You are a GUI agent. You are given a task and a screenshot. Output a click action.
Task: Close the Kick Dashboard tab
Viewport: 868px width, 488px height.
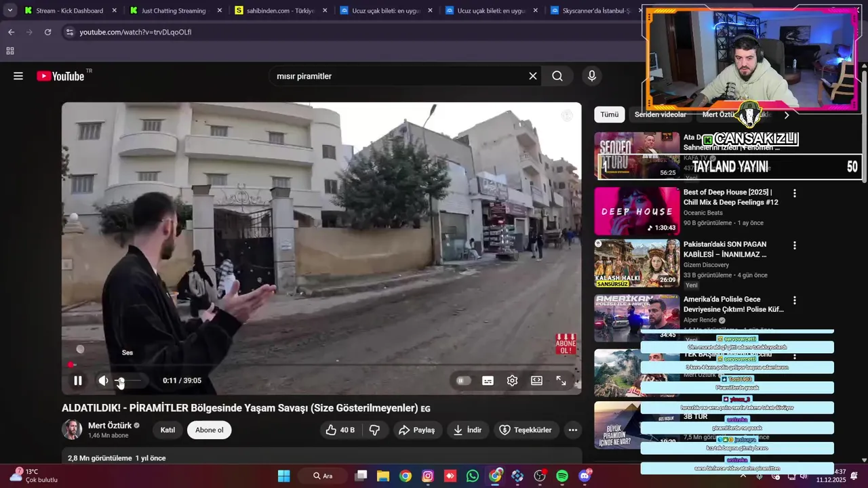point(114,11)
